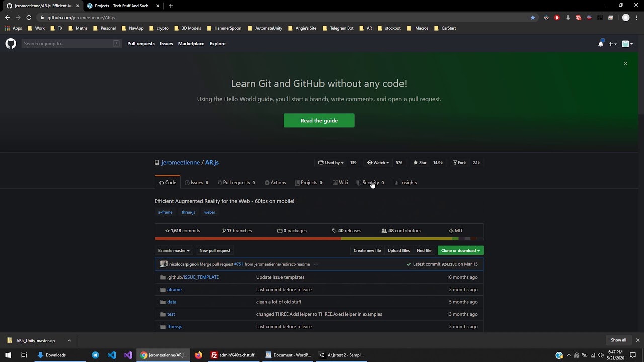Click the folder icon of the aframe row
Image resolution: width=644 pixels, height=362 pixels.
[x=163, y=290]
